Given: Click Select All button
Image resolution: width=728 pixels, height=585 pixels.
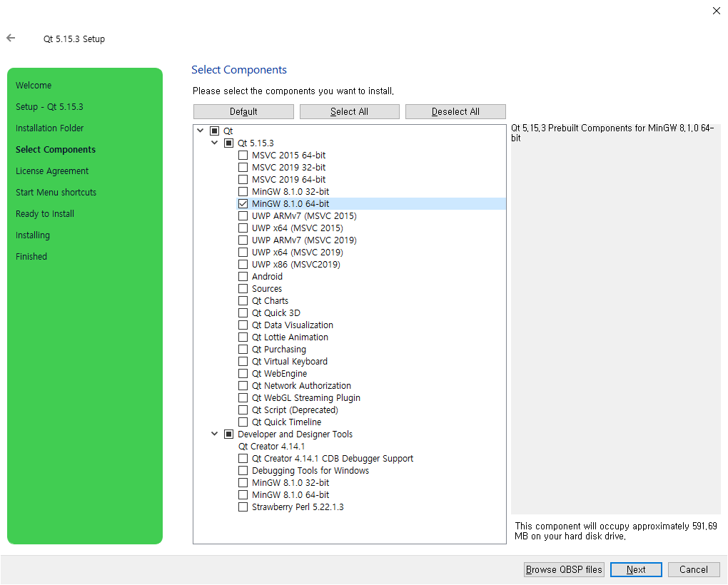Looking at the screenshot, I should [x=350, y=111].
